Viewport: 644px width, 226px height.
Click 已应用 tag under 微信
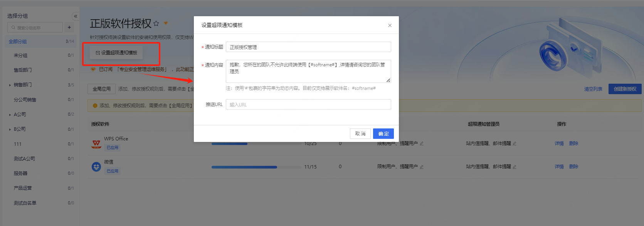click(x=112, y=171)
